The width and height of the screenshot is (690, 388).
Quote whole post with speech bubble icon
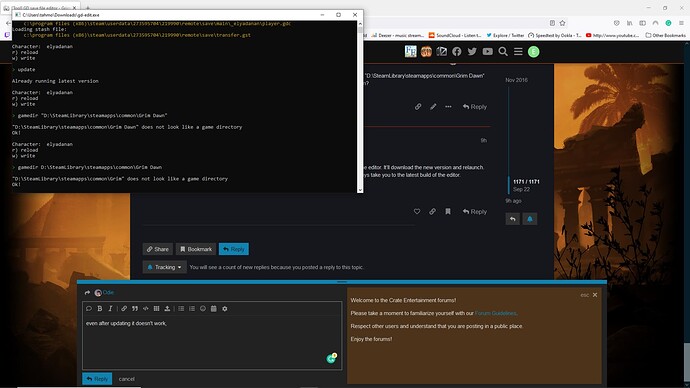coord(89,309)
